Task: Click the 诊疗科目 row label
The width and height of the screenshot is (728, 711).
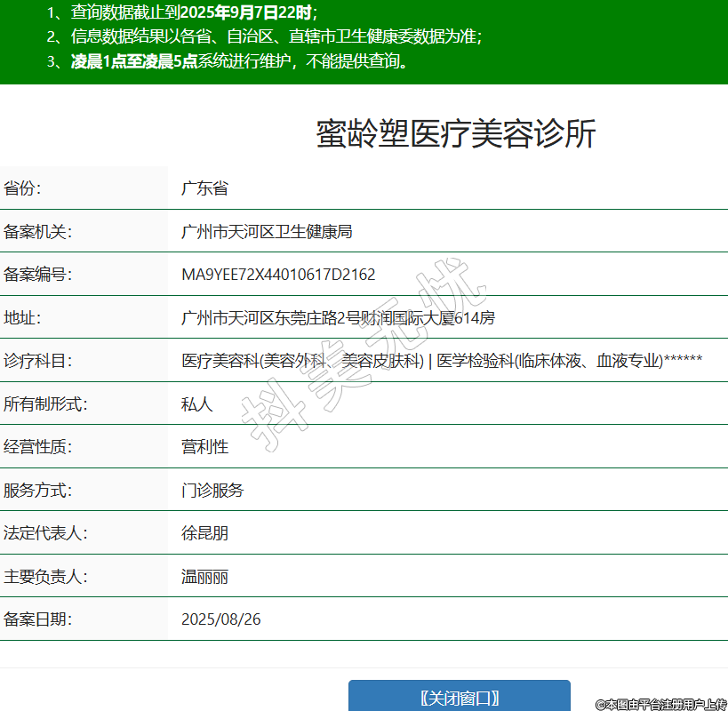Action: (x=37, y=361)
